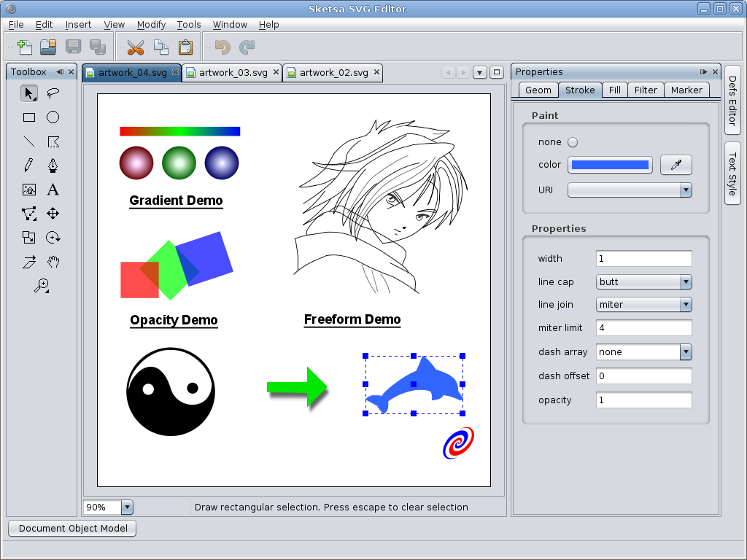Open the dash array dropdown
Screen dimensions: 747x560
pyautogui.click(x=684, y=351)
